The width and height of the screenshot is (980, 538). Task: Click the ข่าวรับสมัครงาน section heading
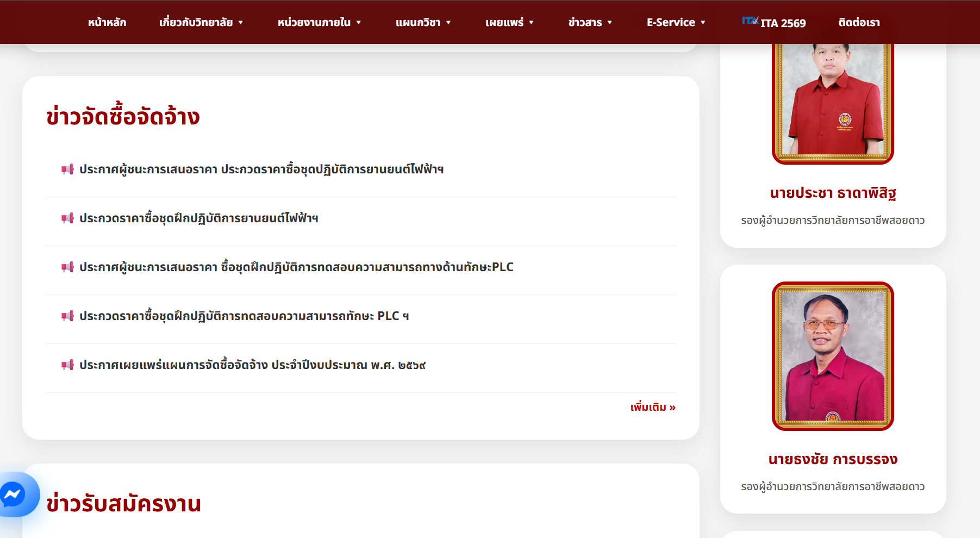123,503
